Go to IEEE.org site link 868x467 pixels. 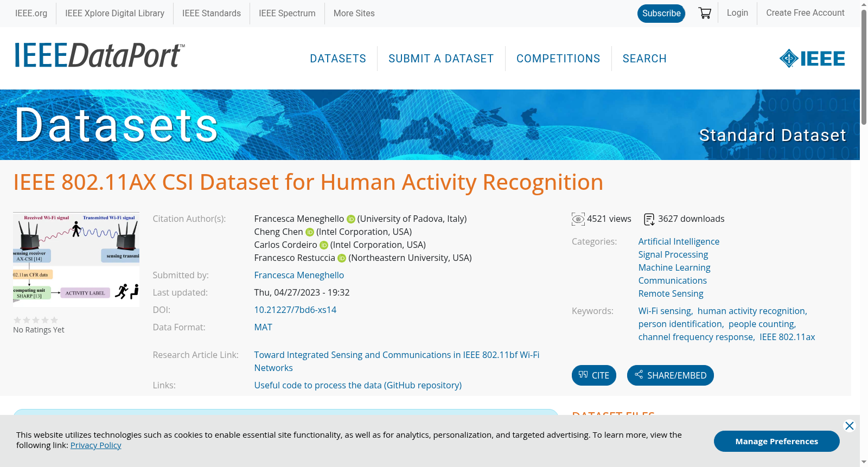[x=31, y=13]
